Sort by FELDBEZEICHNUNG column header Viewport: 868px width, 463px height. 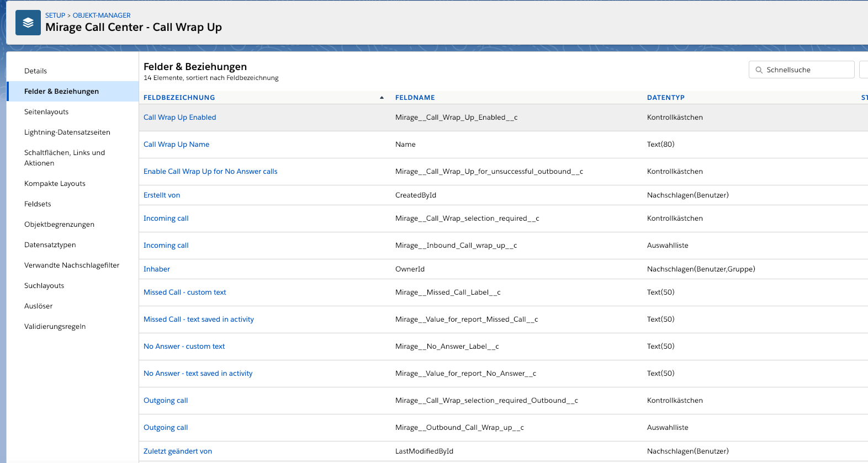(179, 98)
